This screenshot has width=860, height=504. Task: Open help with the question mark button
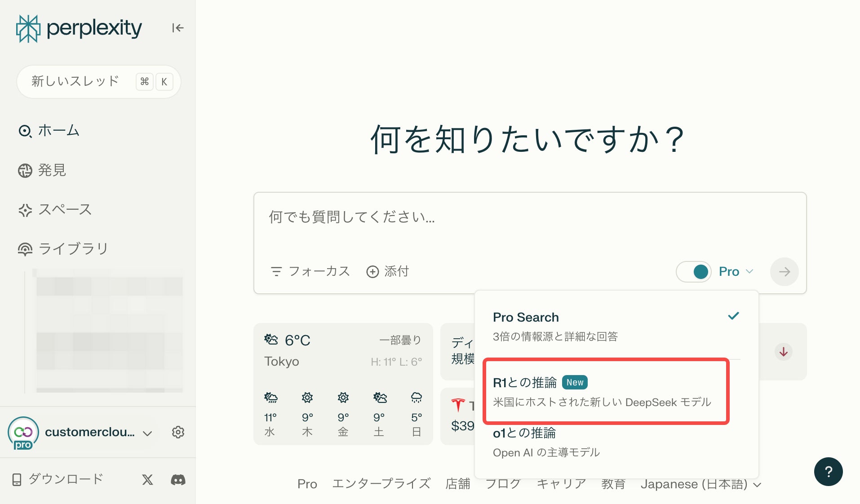coord(828,472)
